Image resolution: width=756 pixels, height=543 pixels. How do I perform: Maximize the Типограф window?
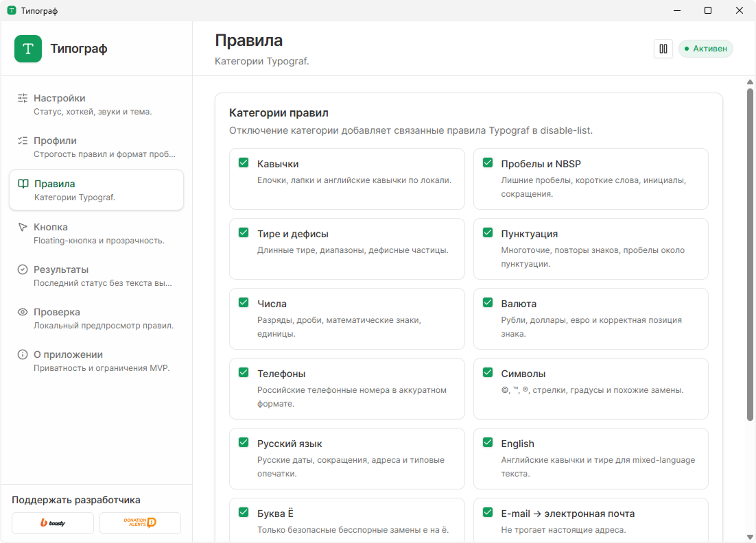point(708,10)
